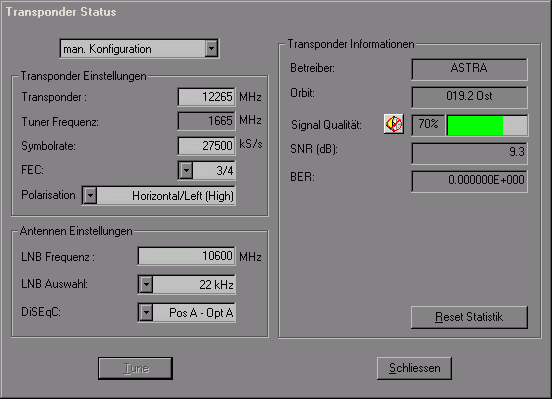
Task: Open the DiSEqC dropdown arrow
Action: click(x=146, y=312)
